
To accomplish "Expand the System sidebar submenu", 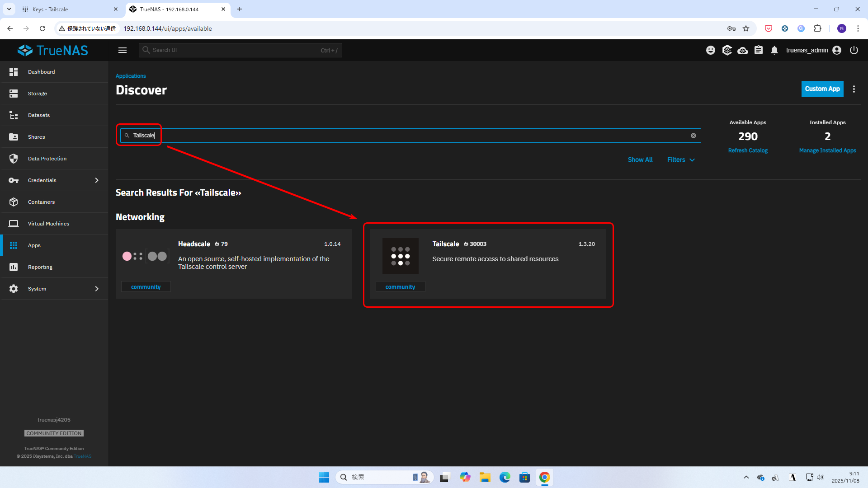I will coord(97,289).
